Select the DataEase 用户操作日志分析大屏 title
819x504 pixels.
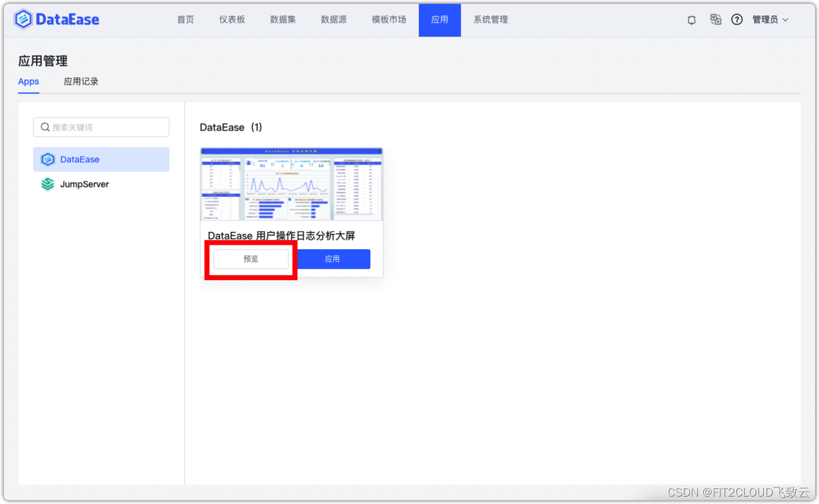(x=281, y=236)
